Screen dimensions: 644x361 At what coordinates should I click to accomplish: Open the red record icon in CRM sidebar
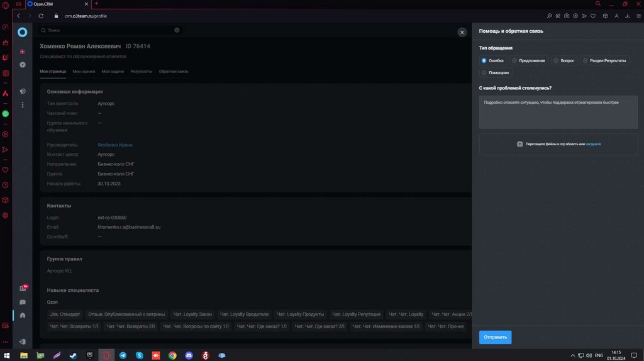click(x=23, y=52)
